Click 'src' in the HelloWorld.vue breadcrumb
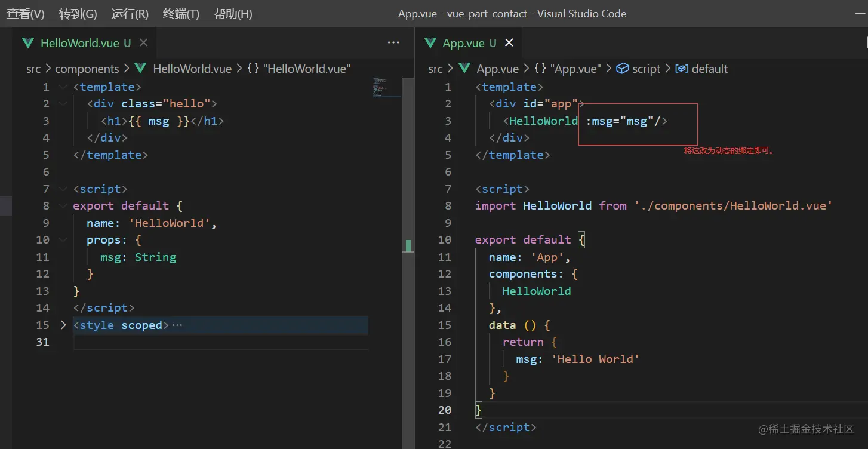 [33, 69]
